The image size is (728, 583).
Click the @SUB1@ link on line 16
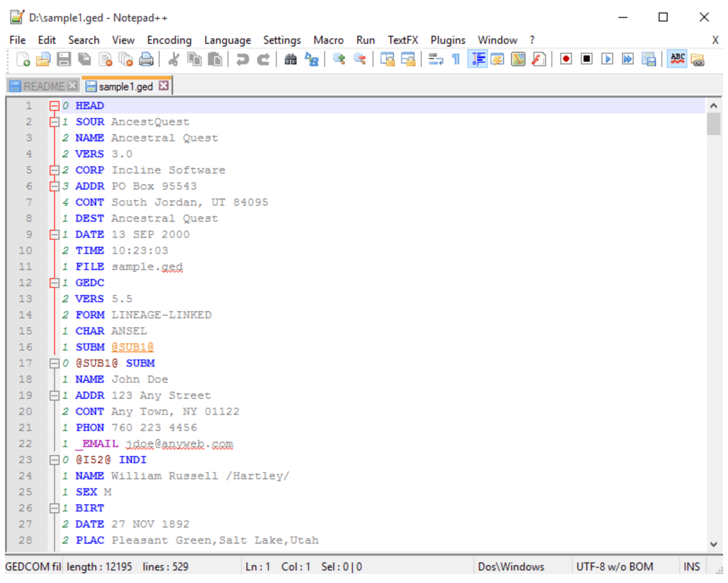[132, 347]
